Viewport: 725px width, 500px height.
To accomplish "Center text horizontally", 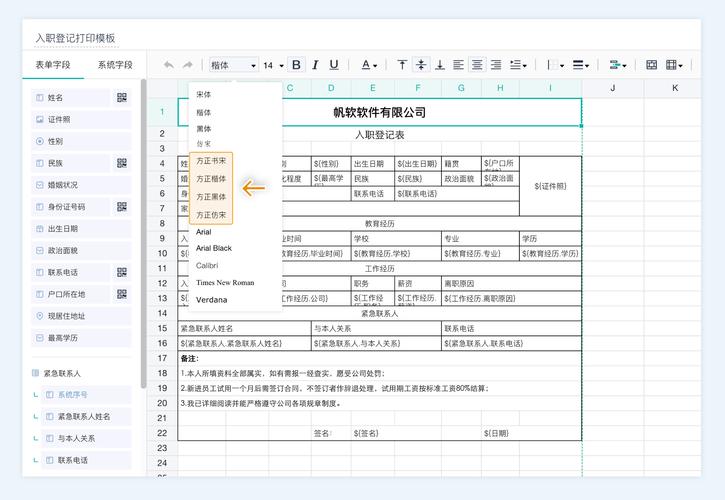I will [x=477, y=65].
